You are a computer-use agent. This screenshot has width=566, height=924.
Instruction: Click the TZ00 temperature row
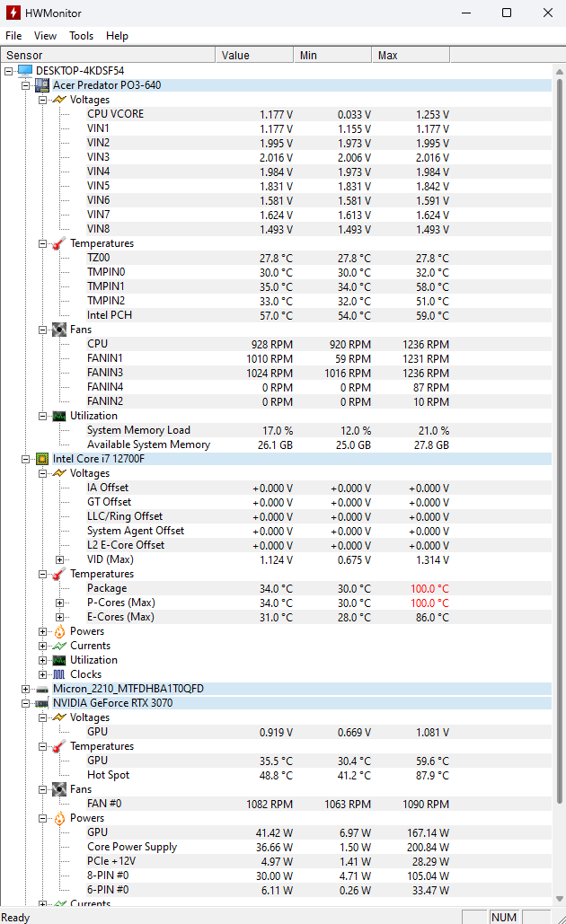318,258
